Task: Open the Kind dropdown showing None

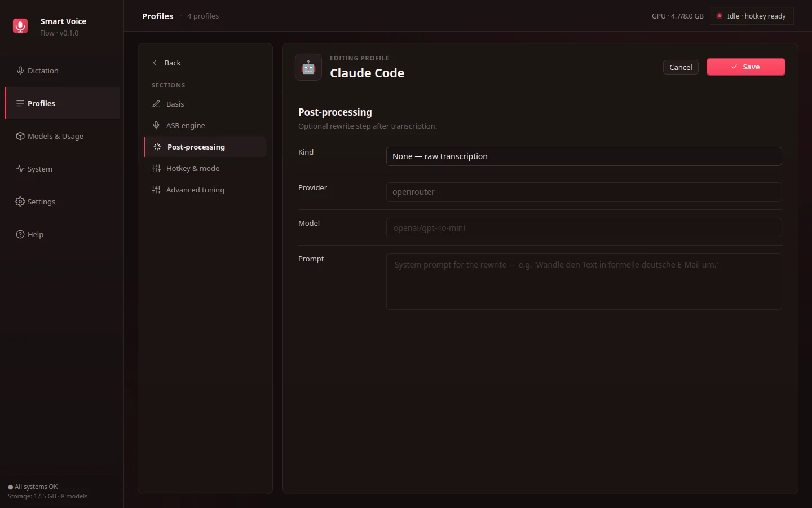Action: click(584, 156)
